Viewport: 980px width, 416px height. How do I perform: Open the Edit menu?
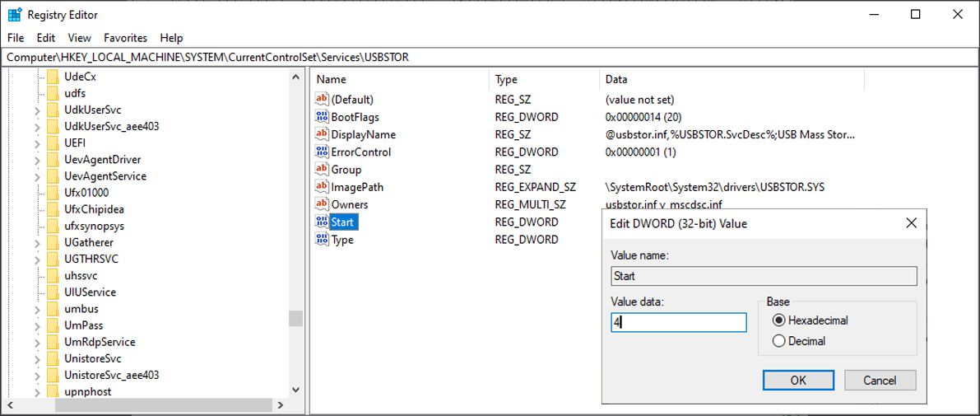46,38
